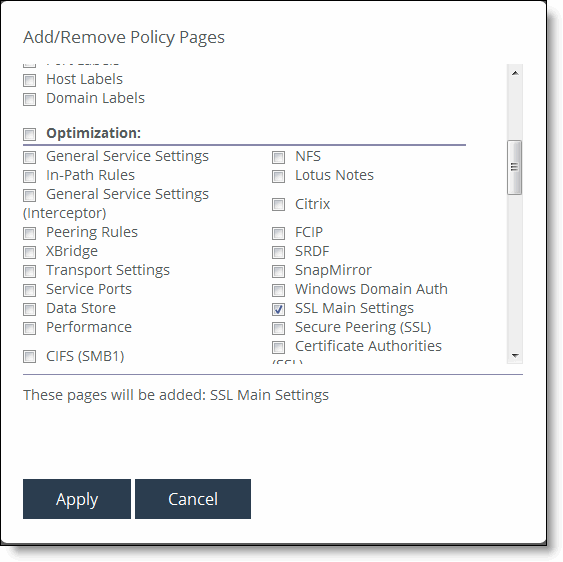
Task: Click the scrollbar up arrow
Action: click(515, 73)
